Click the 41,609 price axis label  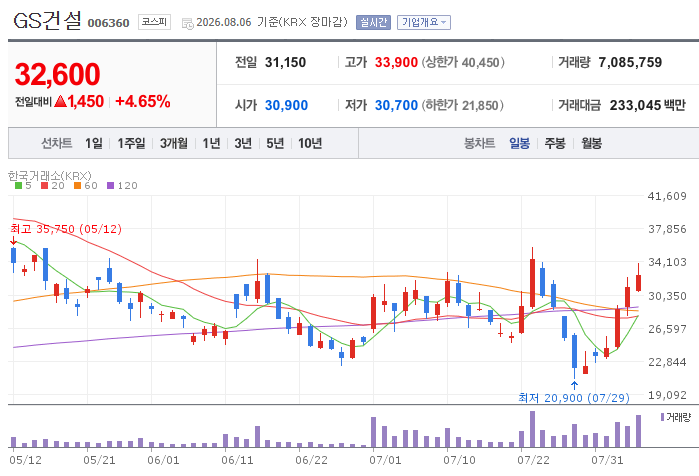click(x=667, y=196)
